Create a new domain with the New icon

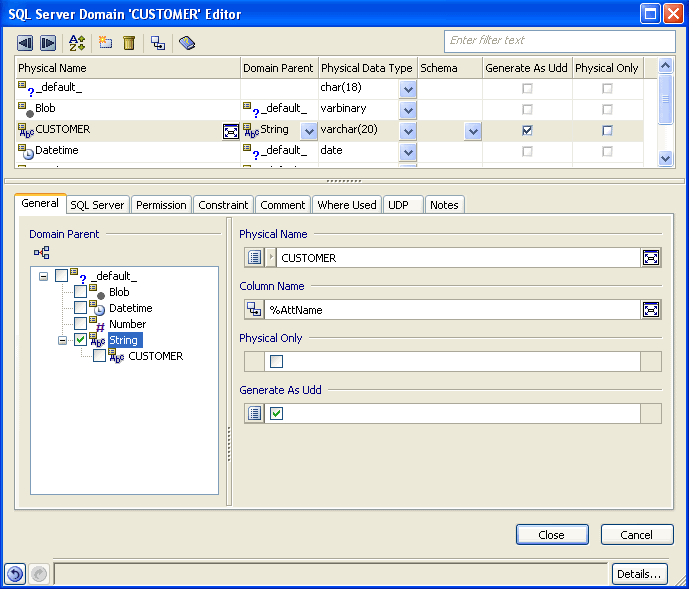coord(105,43)
